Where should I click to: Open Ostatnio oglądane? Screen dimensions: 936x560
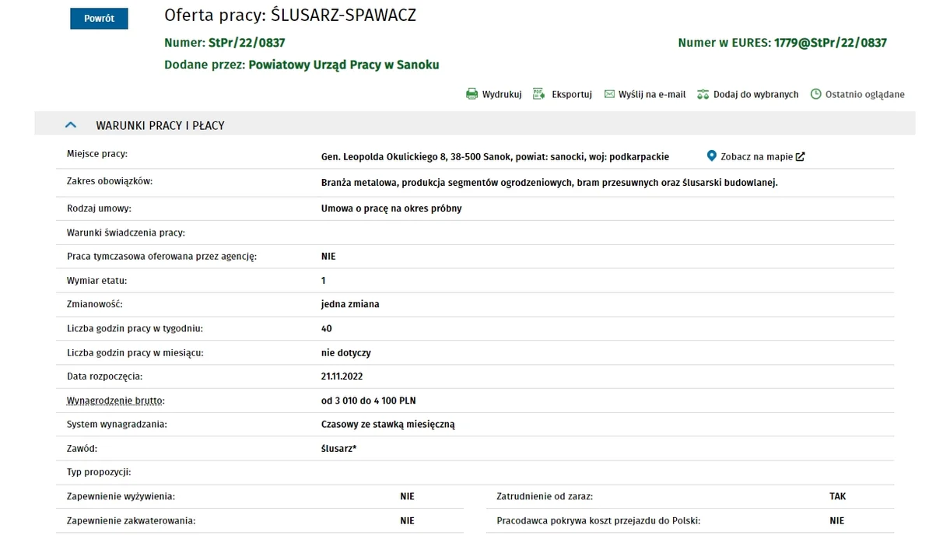[x=865, y=94]
